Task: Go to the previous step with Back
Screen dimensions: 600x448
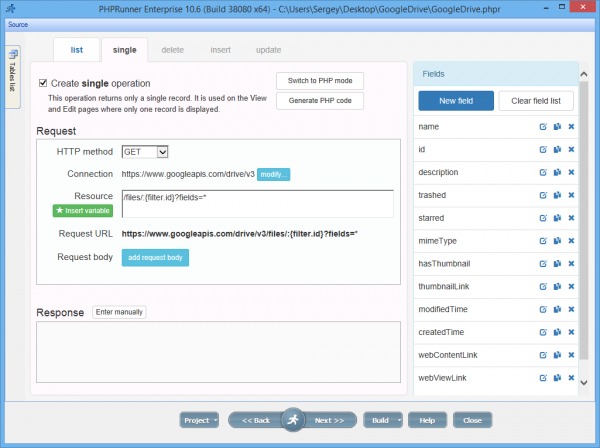Action: (256, 420)
